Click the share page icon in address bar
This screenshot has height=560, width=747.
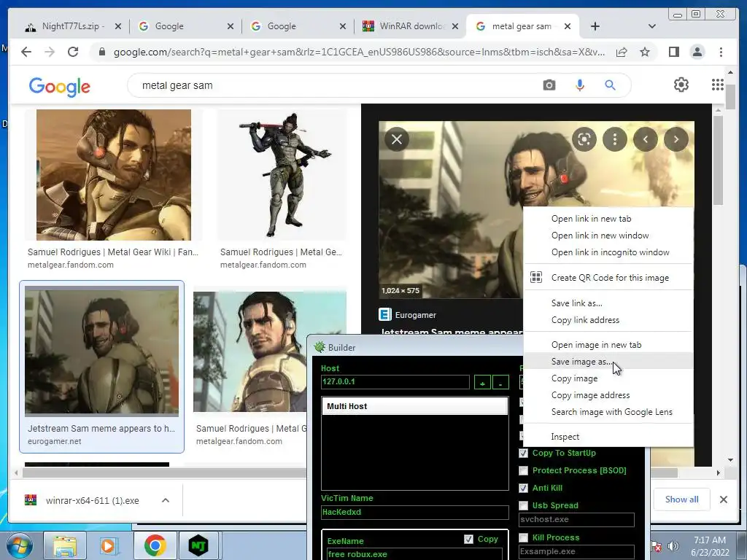622,52
